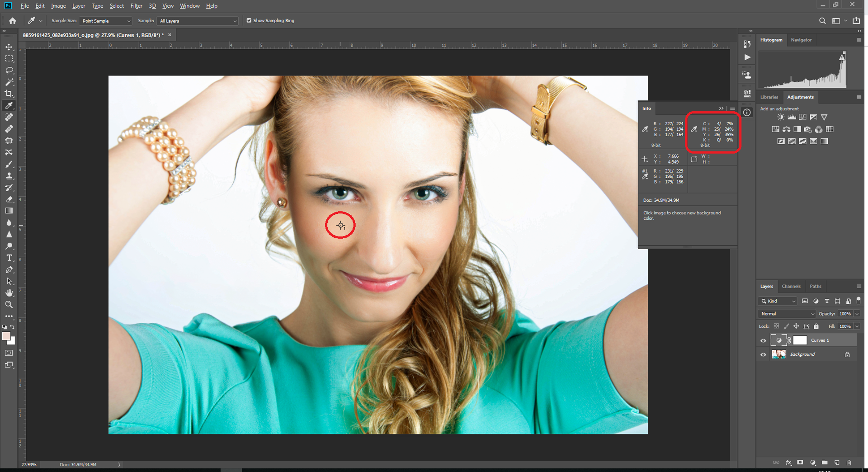Add a Brightness/Contrast adjustment
This screenshot has height=472, width=868.
point(781,117)
